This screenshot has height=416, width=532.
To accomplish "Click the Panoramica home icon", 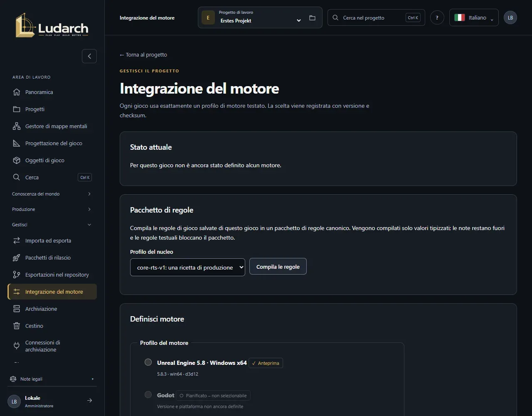I will (x=17, y=92).
